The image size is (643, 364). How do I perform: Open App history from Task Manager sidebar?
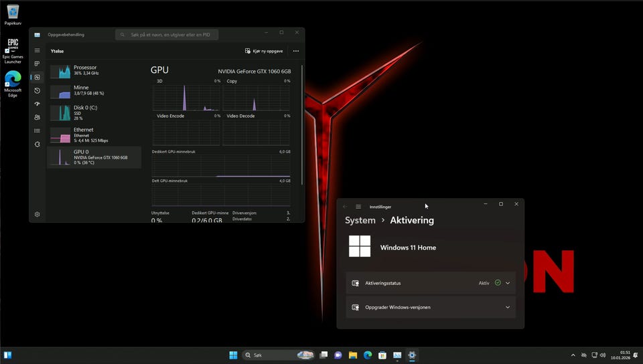point(38,90)
